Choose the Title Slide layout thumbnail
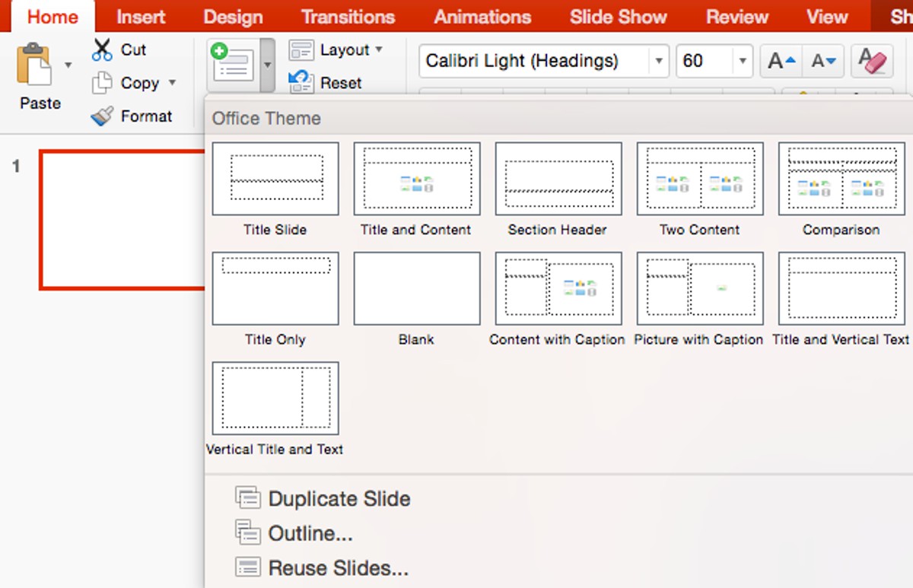This screenshot has height=588, width=913. (275, 179)
